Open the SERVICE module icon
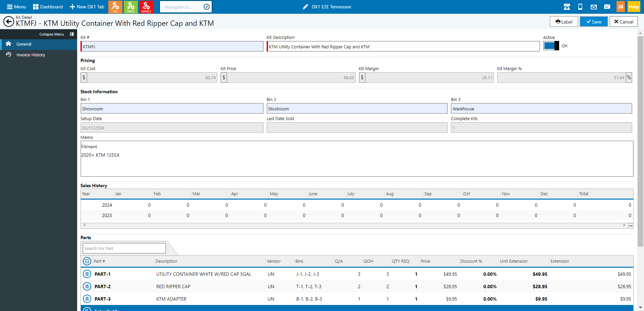This screenshot has width=644, height=311. (x=146, y=7)
